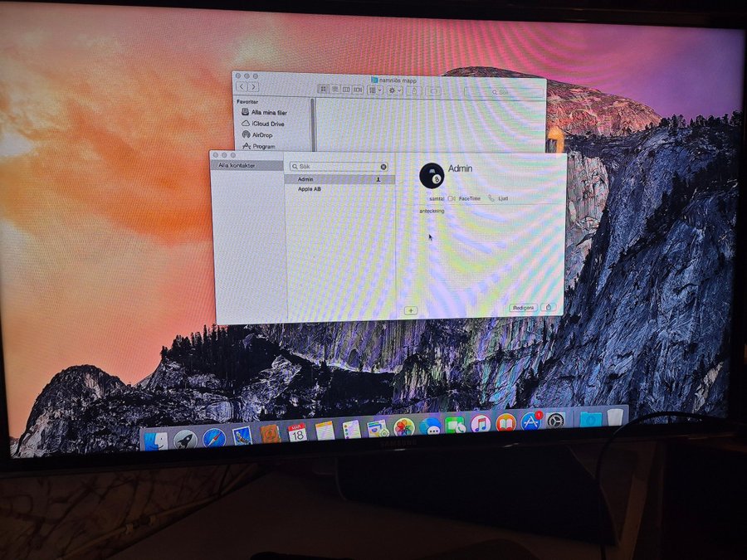
Task: Open the App Store from the Dock
Action: pos(530,422)
